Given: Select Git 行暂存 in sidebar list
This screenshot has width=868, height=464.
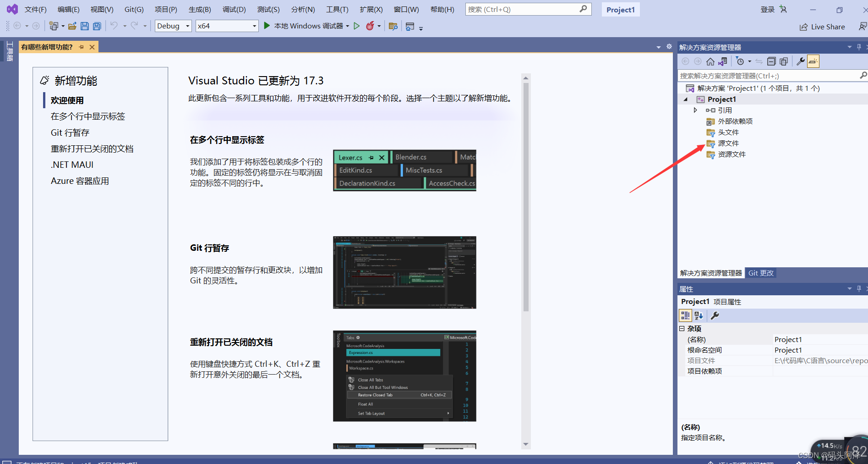Looking at the screenshot, I should 70,133.
